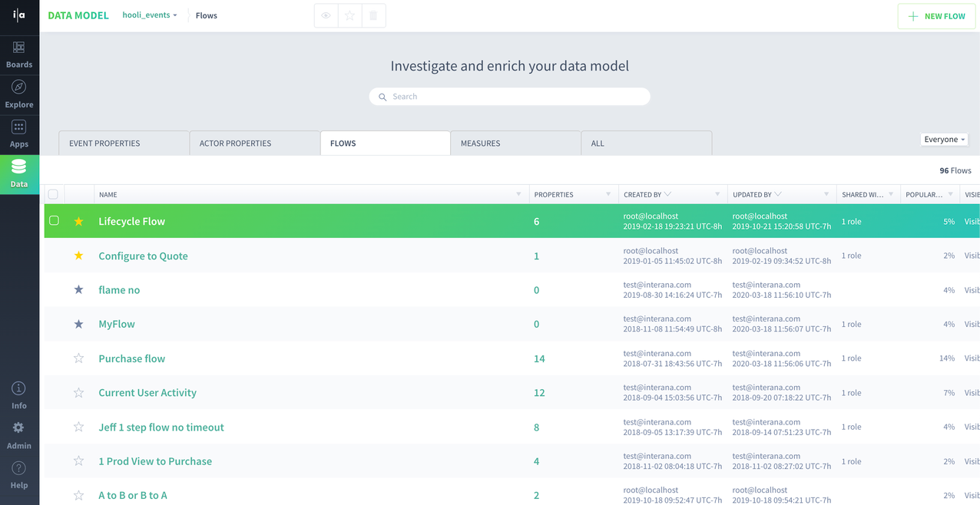Open the 1 Prod View to Purchase flow
980x505 pixels.
(x=155, y=461)
